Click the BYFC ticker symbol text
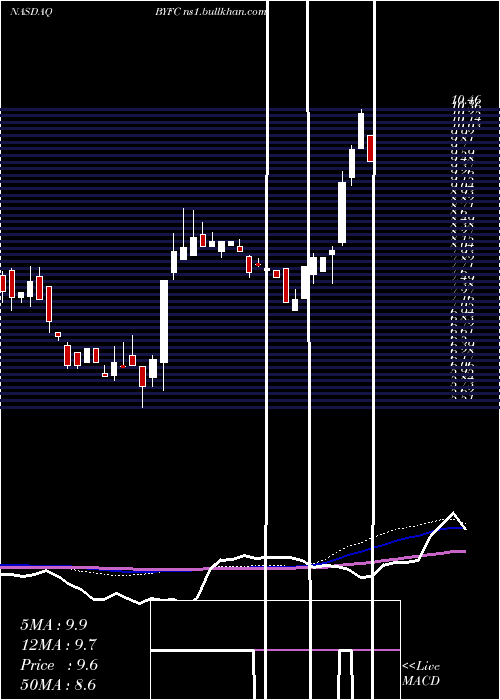 (x=168, y=12)
